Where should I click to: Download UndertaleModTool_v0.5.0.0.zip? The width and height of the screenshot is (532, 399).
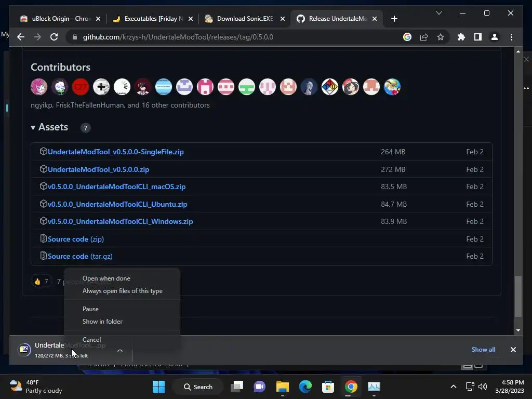(98, 169)
